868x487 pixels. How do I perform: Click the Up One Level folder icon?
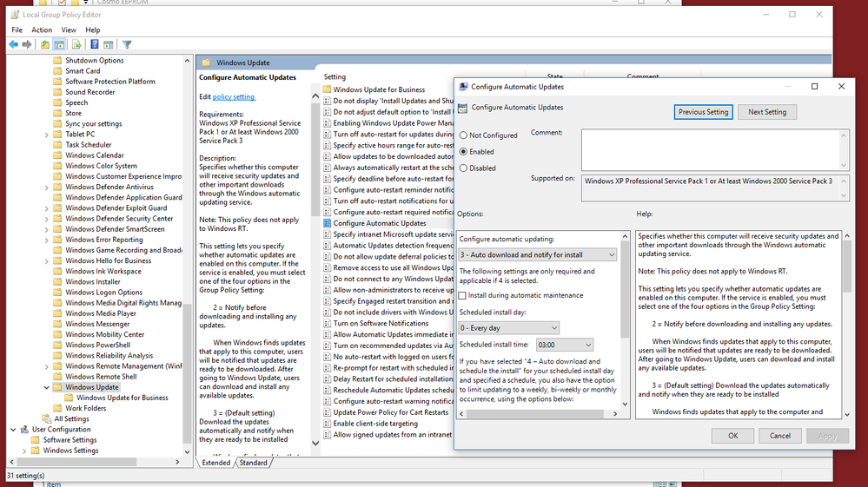tap(45, 45)
